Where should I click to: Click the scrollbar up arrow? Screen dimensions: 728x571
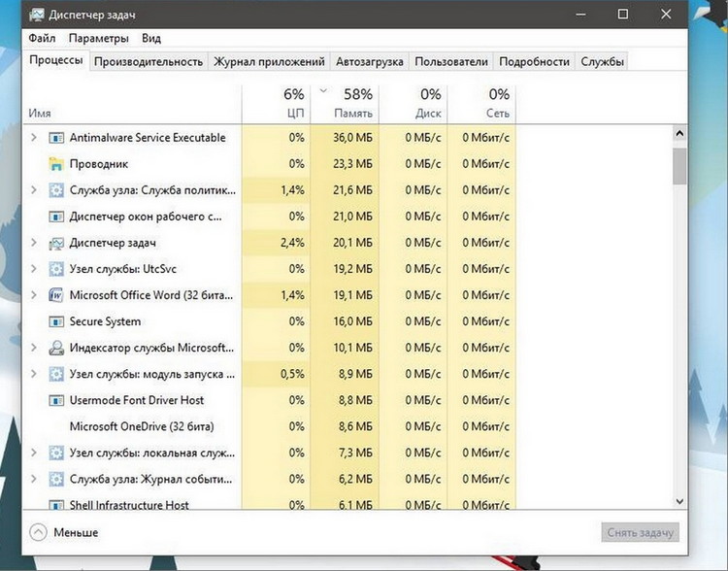click(679, 134)
